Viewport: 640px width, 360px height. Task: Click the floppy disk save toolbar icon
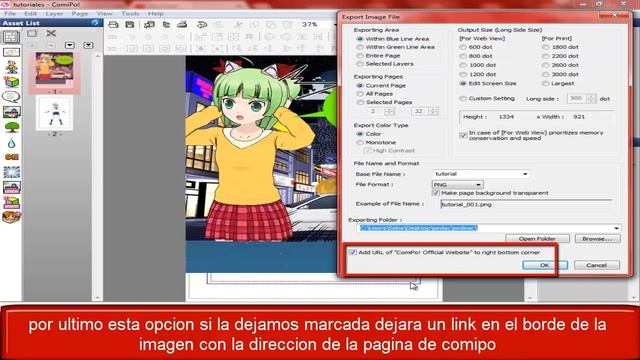pos(130,24)
